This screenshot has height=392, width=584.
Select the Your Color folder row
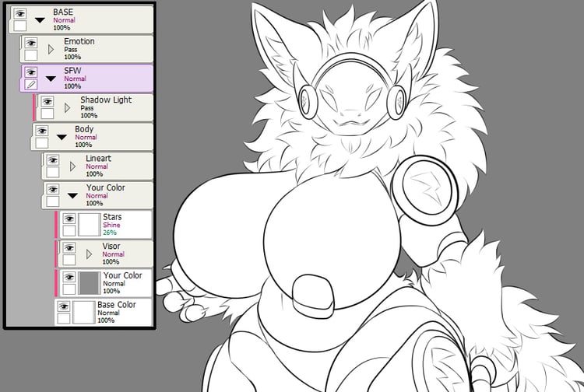tap(97, 195)
